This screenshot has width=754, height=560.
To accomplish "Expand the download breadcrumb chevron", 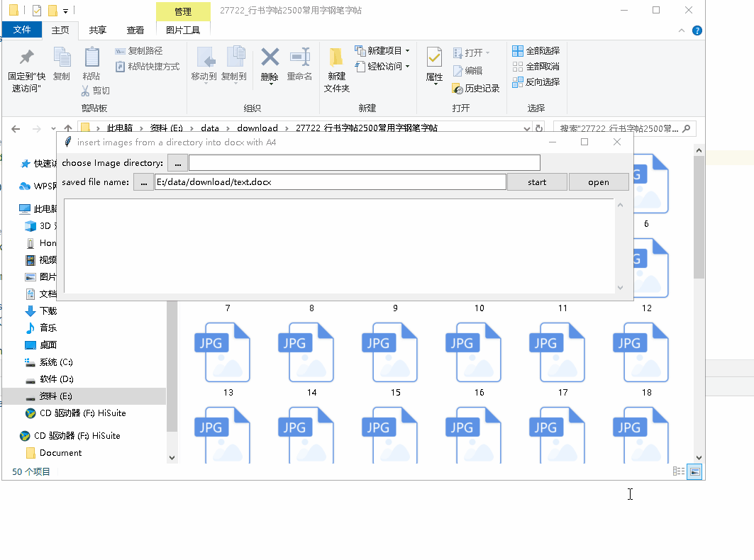I will click(x=287, y=128).
